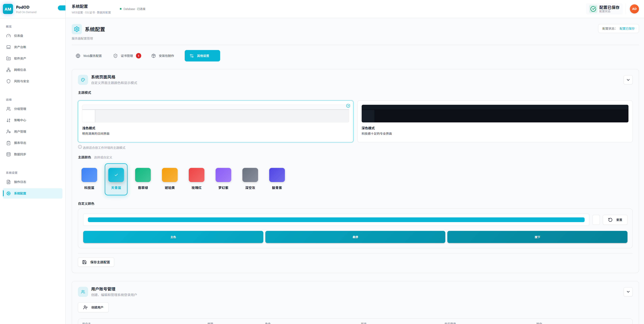Click 数据同步 database icon

8,154
